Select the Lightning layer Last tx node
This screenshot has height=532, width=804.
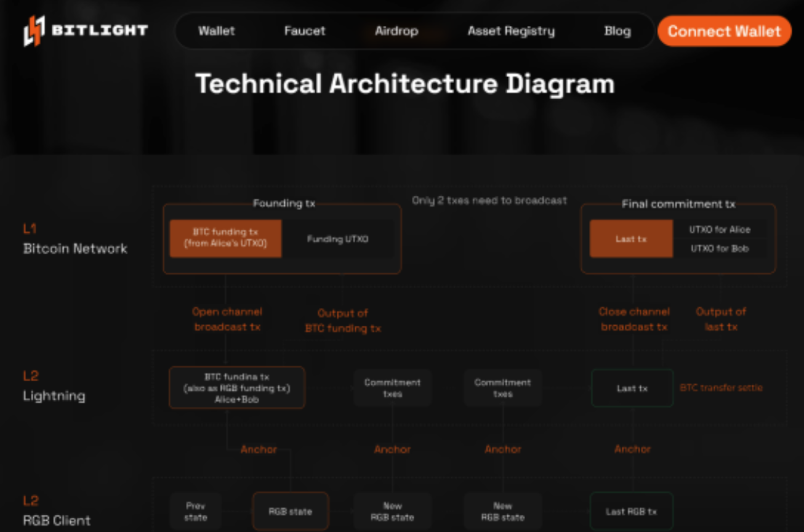[x=632, y=388]
